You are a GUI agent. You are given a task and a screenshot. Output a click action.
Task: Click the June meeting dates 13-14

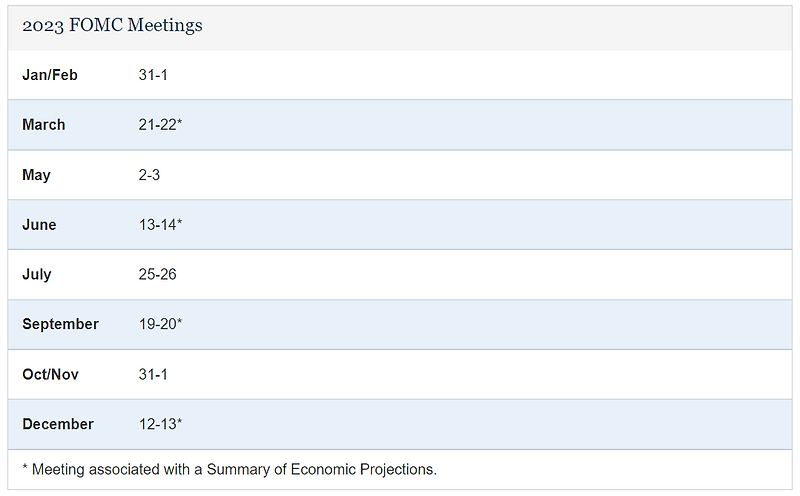[x=158, y=225]
